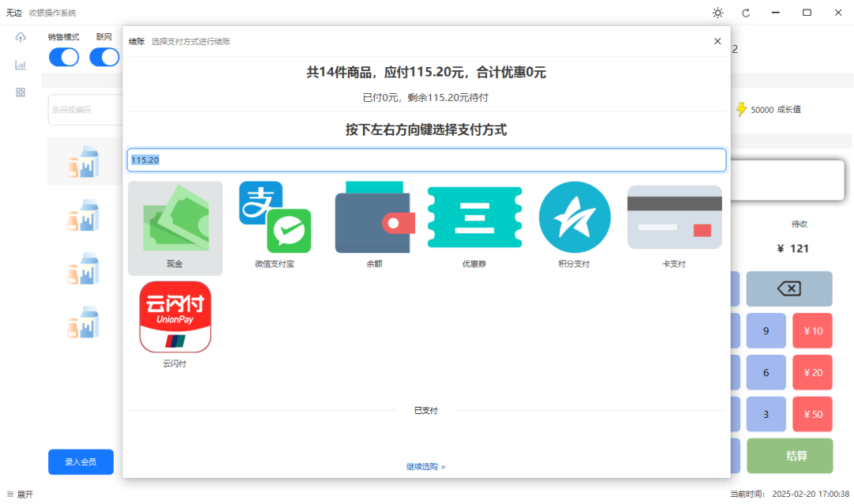Open the sales statistics chart icon
Screen dimensions: 854x504
click(21, 65)
